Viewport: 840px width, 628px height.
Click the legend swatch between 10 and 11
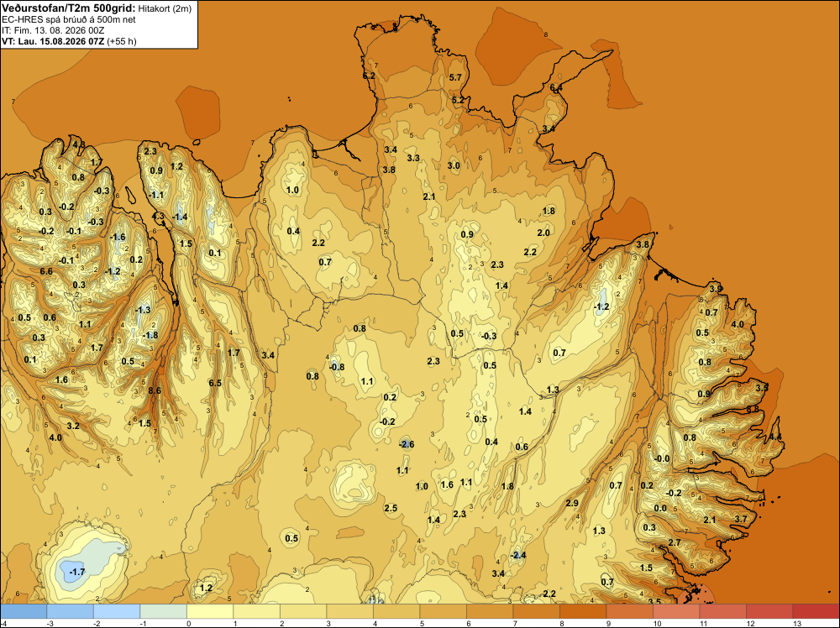coord(676,611)
